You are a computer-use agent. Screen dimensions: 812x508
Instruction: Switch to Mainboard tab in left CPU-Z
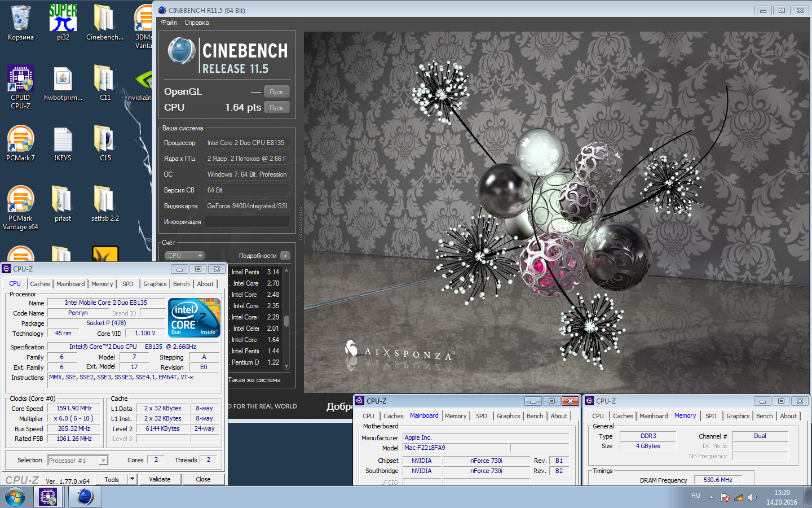pos(70,284)
